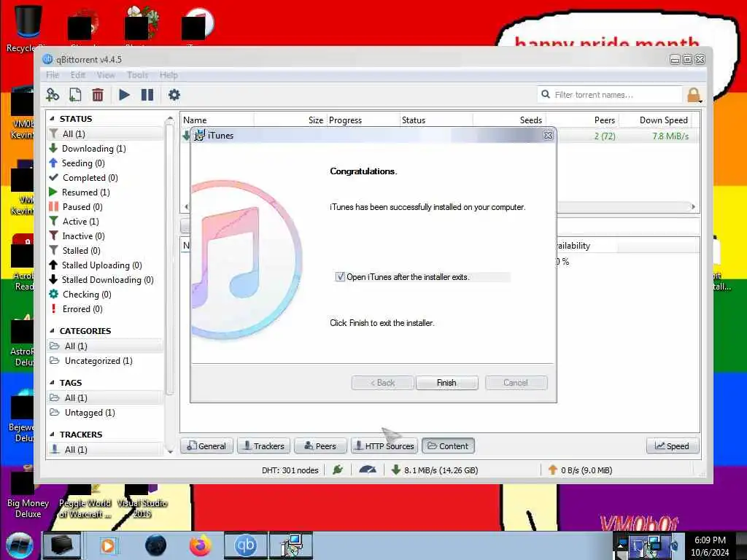Switch to the Trackers tab

tap(263, 446)
